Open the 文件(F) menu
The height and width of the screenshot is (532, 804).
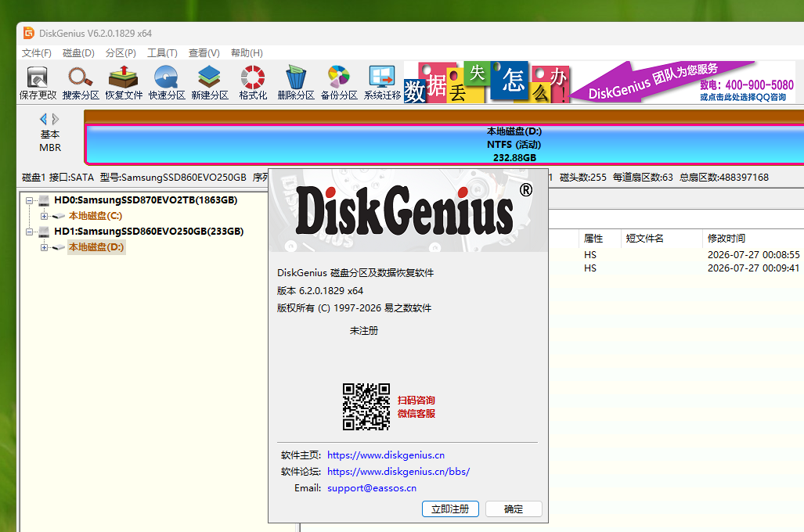click(37, 52)
